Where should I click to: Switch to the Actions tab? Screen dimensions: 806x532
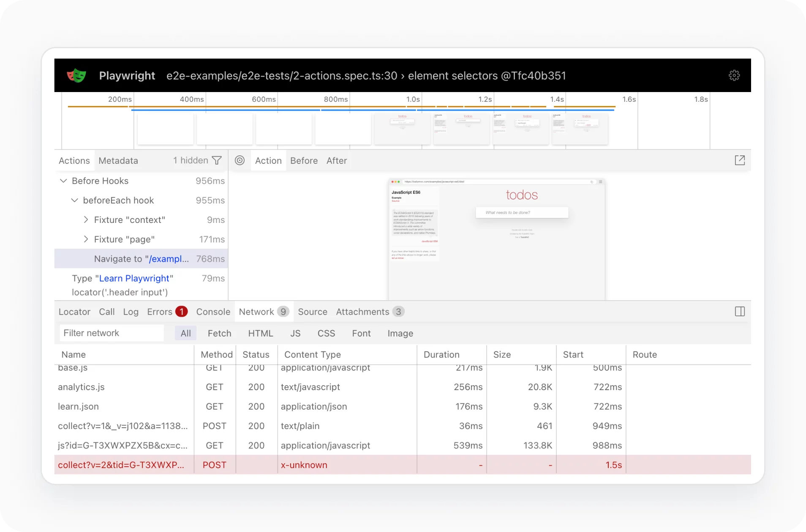(74, 160)
